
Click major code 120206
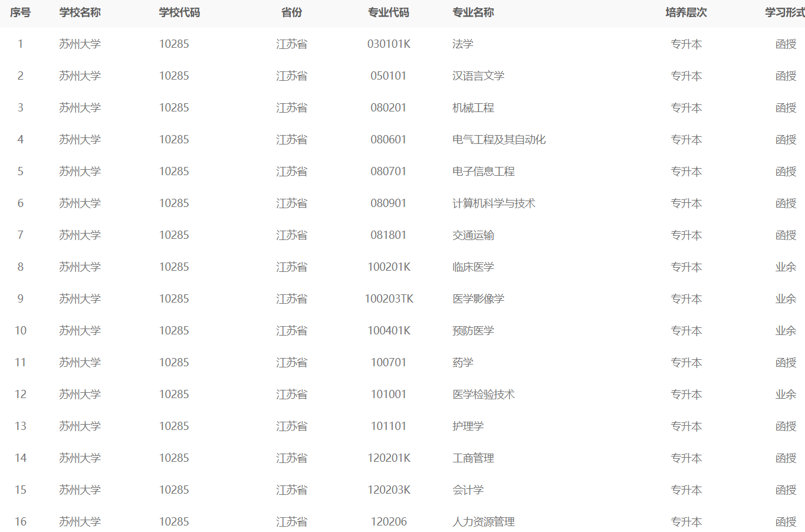tap(389, 522)
